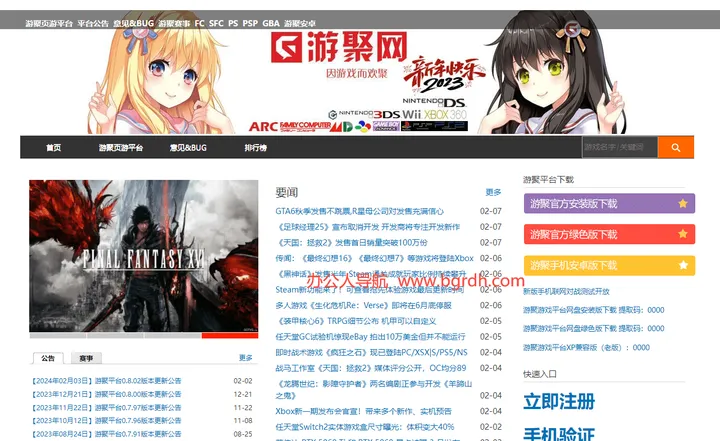This screenshot has width=720, height=441.
Task: Click the star icon on the yellow download button
Action: click(683, 265)
